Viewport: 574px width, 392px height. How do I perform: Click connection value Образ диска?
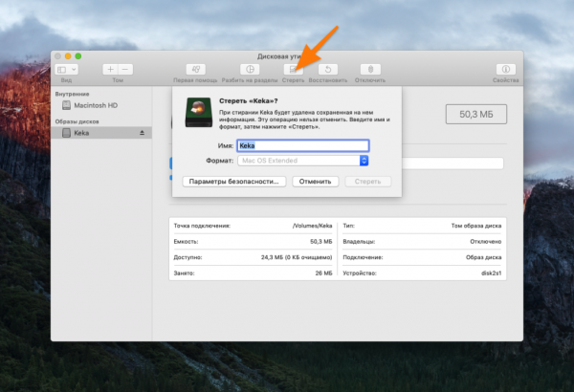[x=483, y=257]
